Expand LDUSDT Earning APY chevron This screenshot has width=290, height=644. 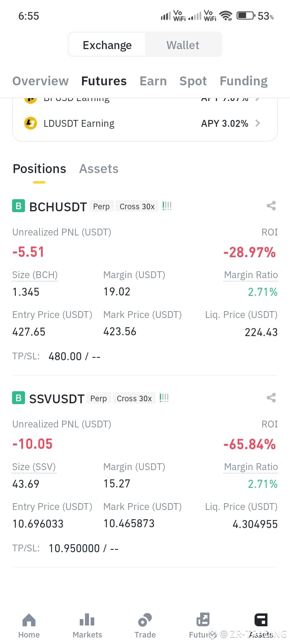tap(258, 123)
